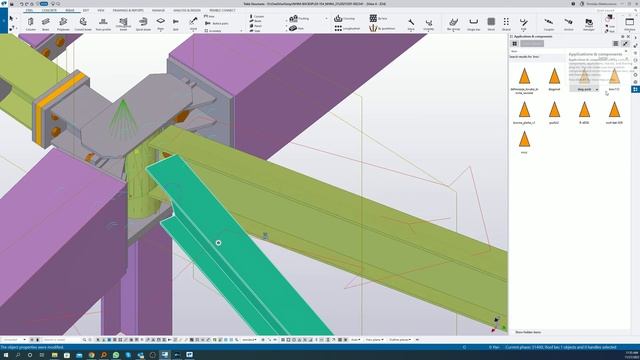
Task: Select the By guidelines rebar tool
Action: [382, 28]
